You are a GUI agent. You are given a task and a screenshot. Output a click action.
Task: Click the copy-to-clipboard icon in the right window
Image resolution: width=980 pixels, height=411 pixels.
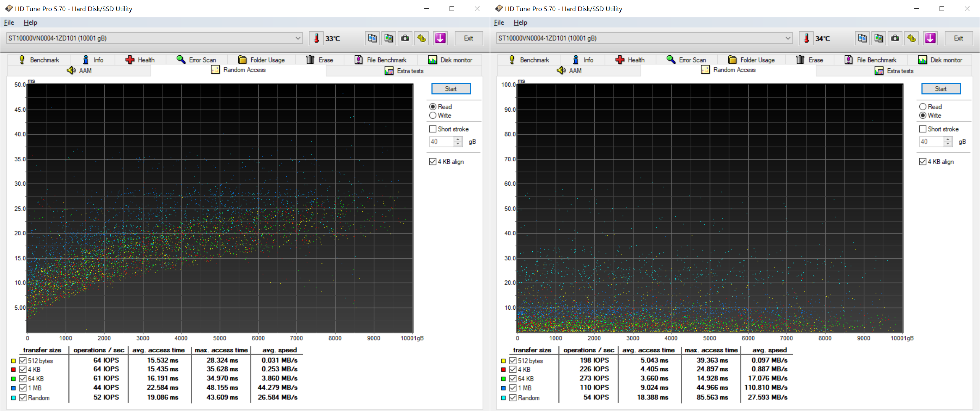click(x=862, y=39)
